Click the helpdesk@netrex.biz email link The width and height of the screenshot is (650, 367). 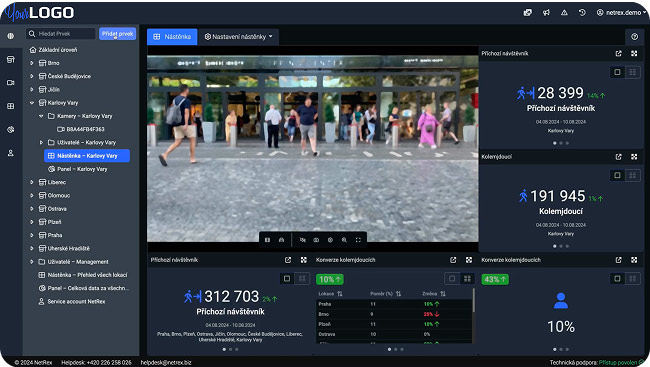(x=166, y=362)
